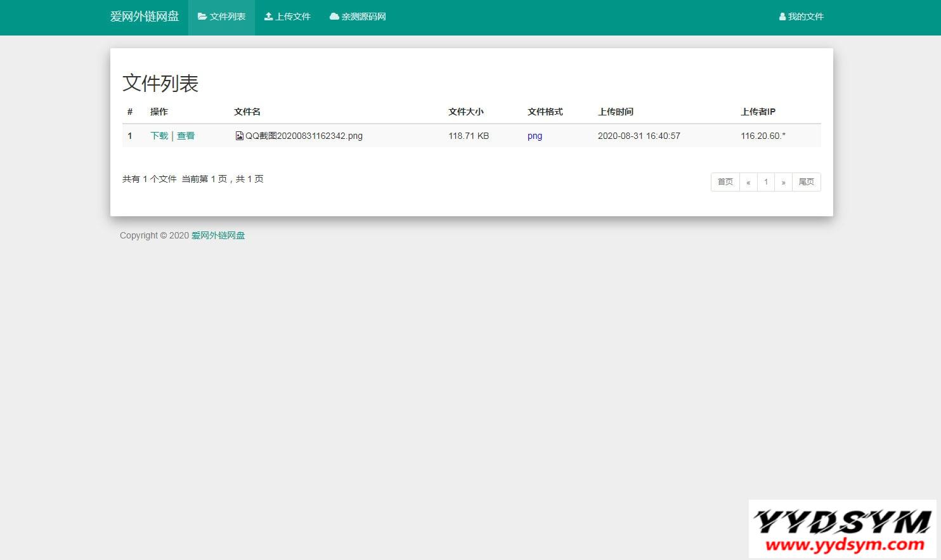Go to previous page using « button
941x560 pixels.
(748, 182)
